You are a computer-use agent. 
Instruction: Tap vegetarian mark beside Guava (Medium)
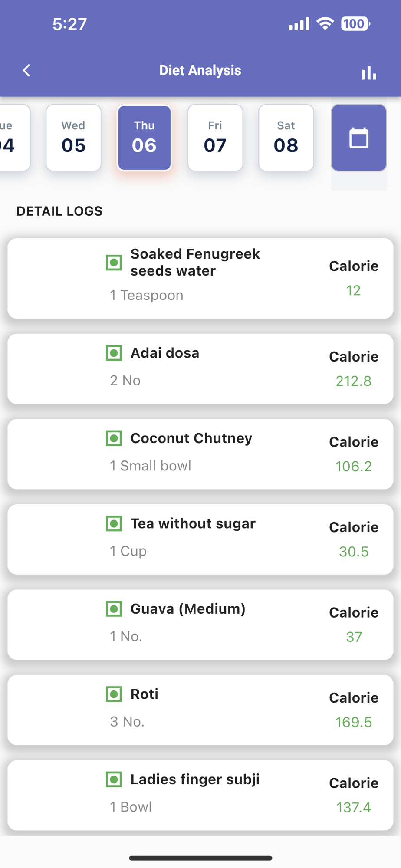coord(114,609)
